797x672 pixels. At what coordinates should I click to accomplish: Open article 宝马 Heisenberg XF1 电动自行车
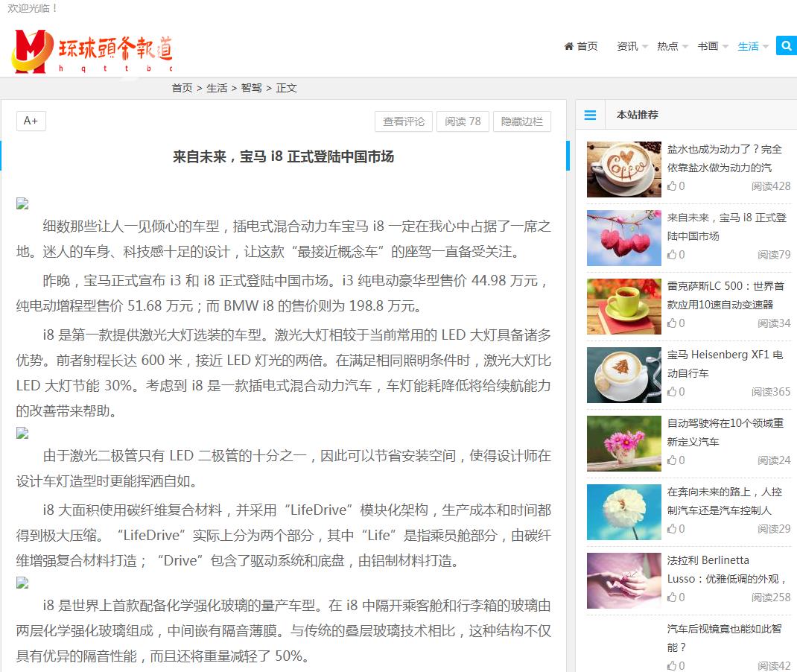click(x=725, y=364)
